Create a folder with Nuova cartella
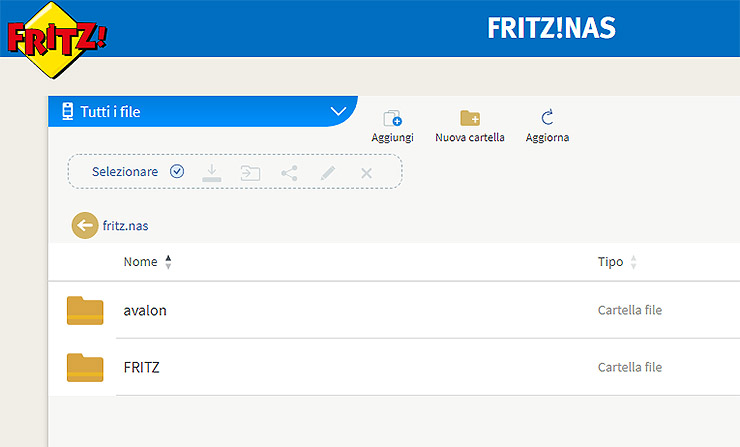The width and height of the screenshot is (740, 447). 469,119
